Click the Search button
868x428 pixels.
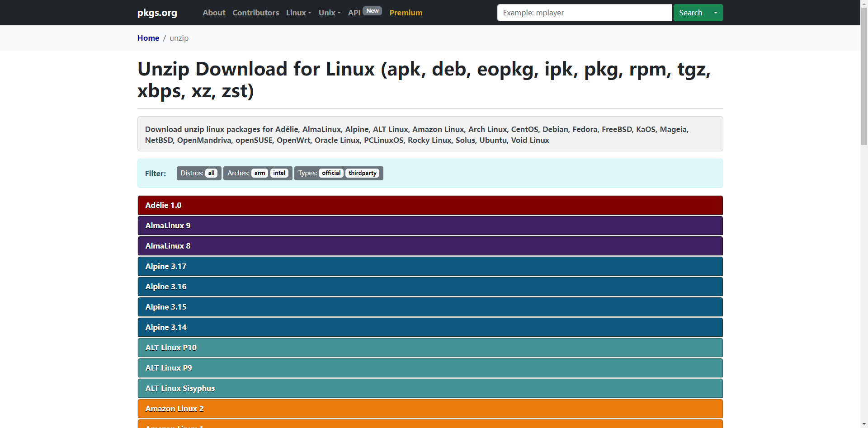click(690, 13)
